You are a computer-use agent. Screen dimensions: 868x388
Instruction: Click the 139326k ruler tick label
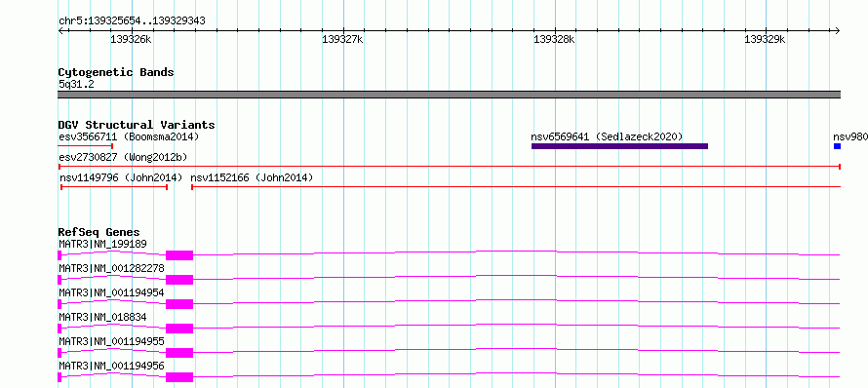click(x=132, y=39)
